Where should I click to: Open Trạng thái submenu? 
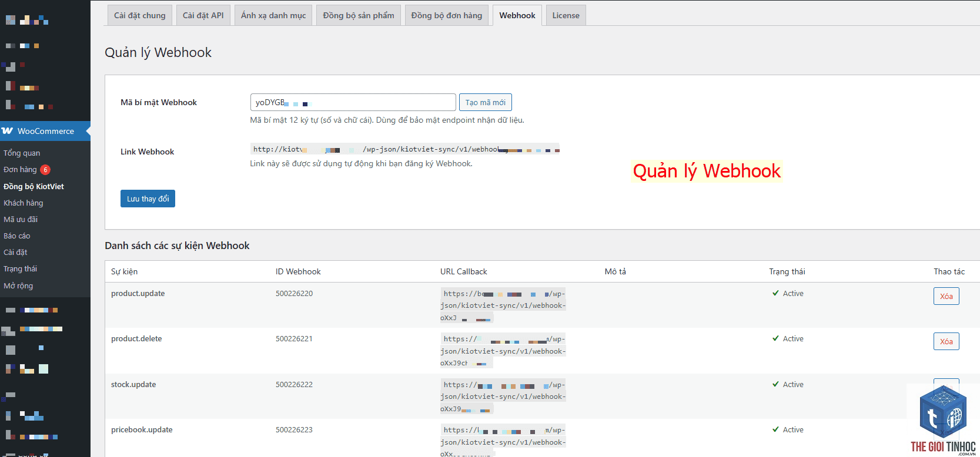coord(21,268)
